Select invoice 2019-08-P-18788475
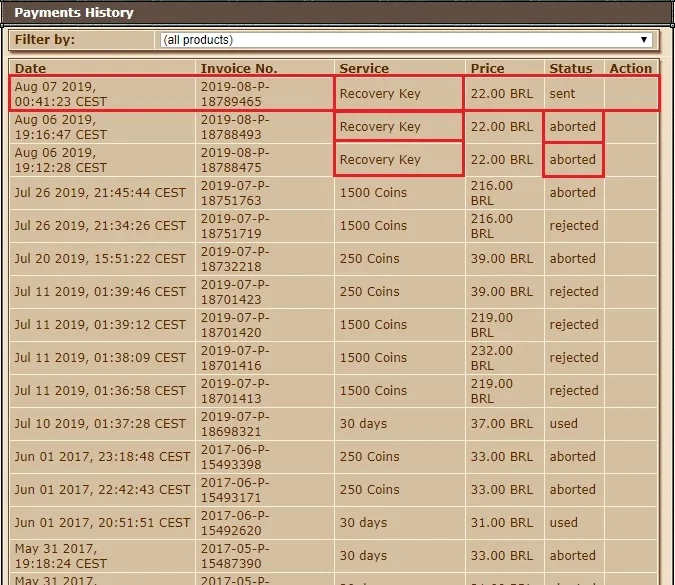675x585 pixels. [x=235, y=160]
